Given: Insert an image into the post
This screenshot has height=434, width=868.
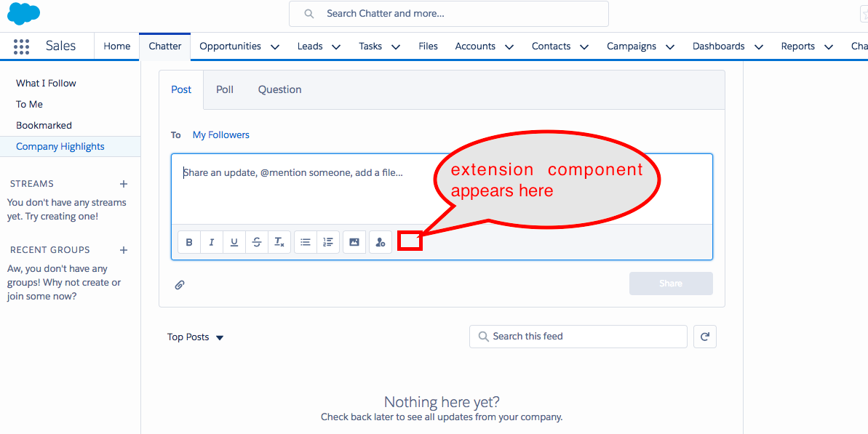Looking at the screenshot, I should [x=354, y=242].
